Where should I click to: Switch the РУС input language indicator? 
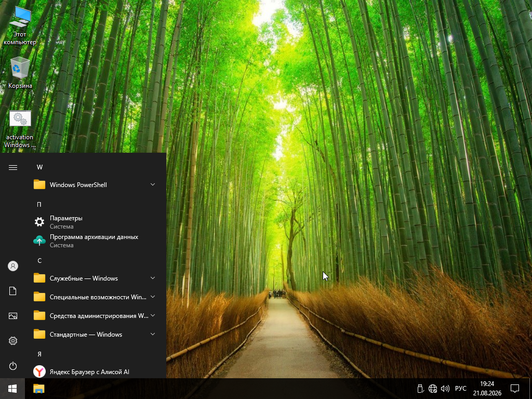[460, 389]
